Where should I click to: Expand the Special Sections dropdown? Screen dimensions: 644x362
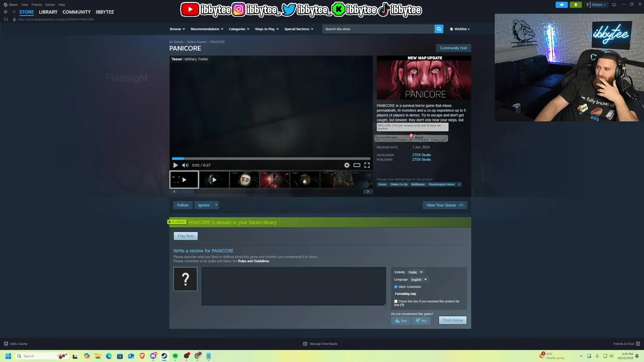(298, 29)
